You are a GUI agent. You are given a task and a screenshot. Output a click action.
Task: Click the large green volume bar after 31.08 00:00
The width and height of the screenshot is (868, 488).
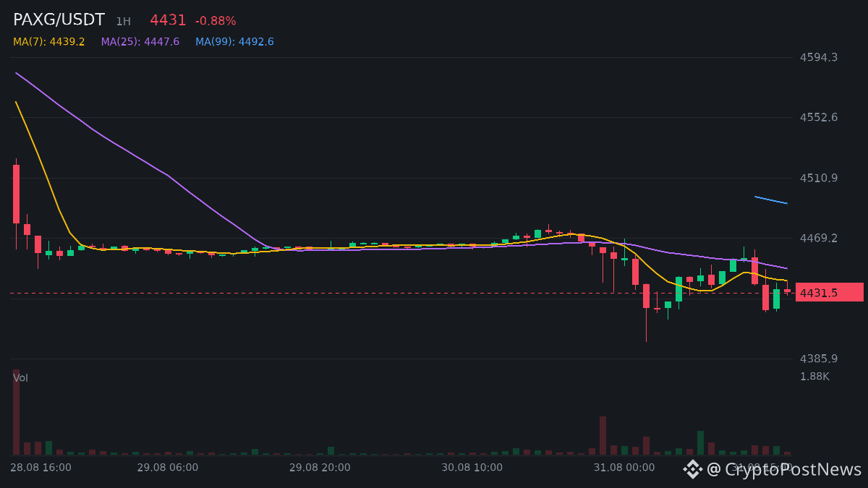point(700,442)
